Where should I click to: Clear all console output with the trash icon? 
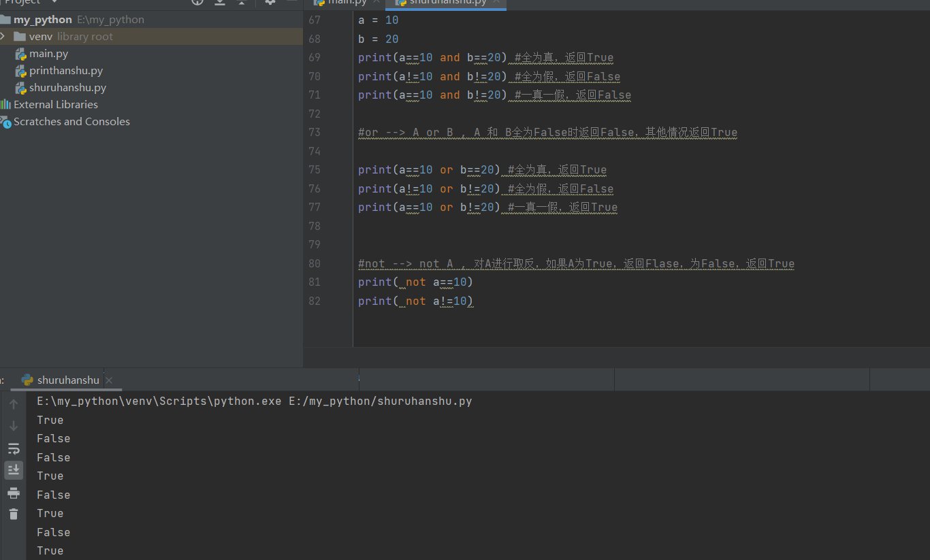[x=14, y=514]
